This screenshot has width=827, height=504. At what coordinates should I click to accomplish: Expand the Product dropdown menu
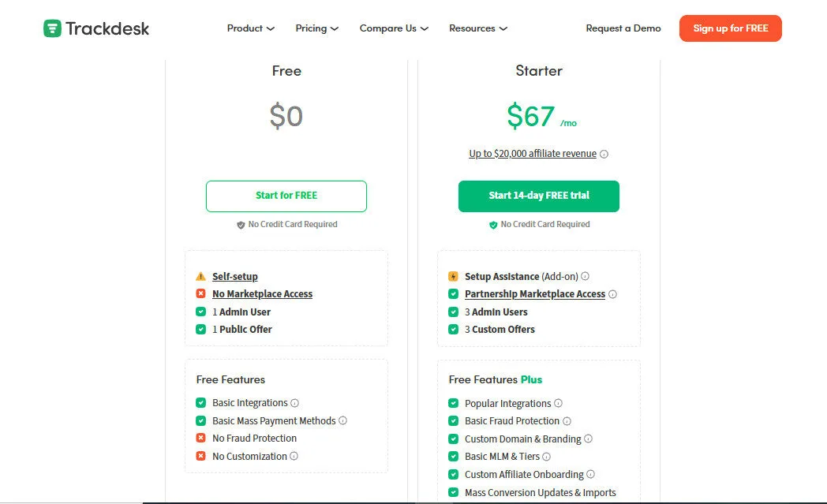249,28
